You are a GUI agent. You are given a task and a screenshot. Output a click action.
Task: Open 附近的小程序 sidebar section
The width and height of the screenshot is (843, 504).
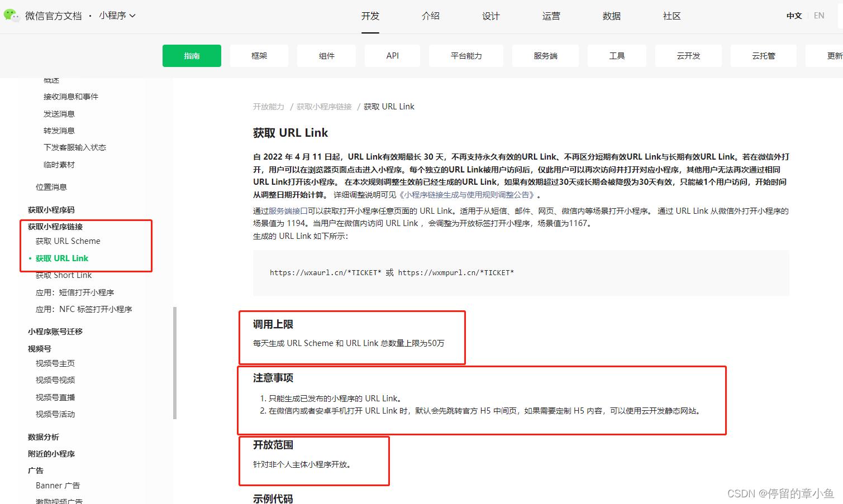51,454
